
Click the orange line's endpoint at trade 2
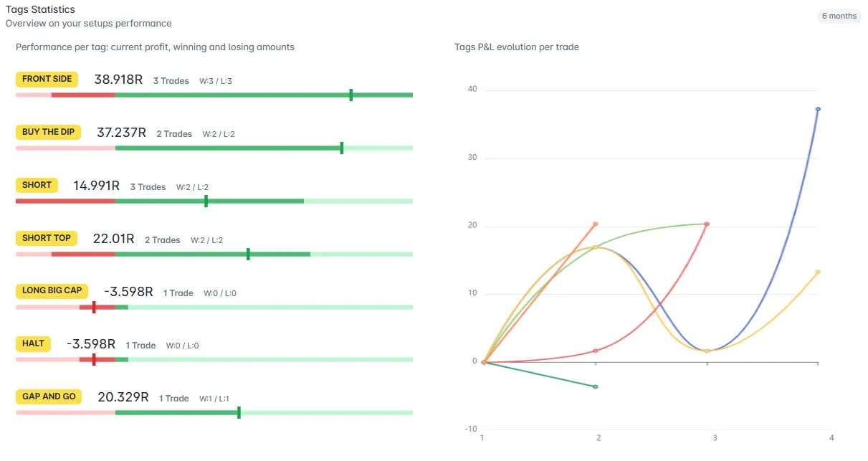pyautogui.click(x=596, y=224)
